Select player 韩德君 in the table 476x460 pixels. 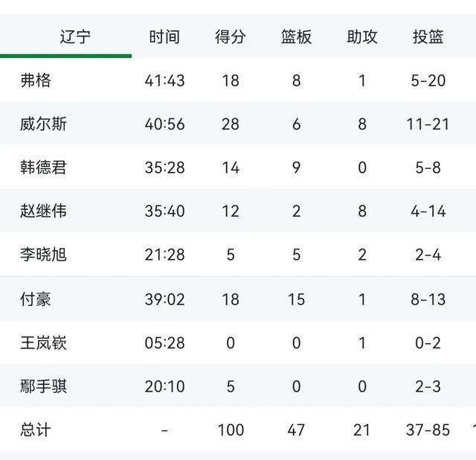[x=43, y=167]
